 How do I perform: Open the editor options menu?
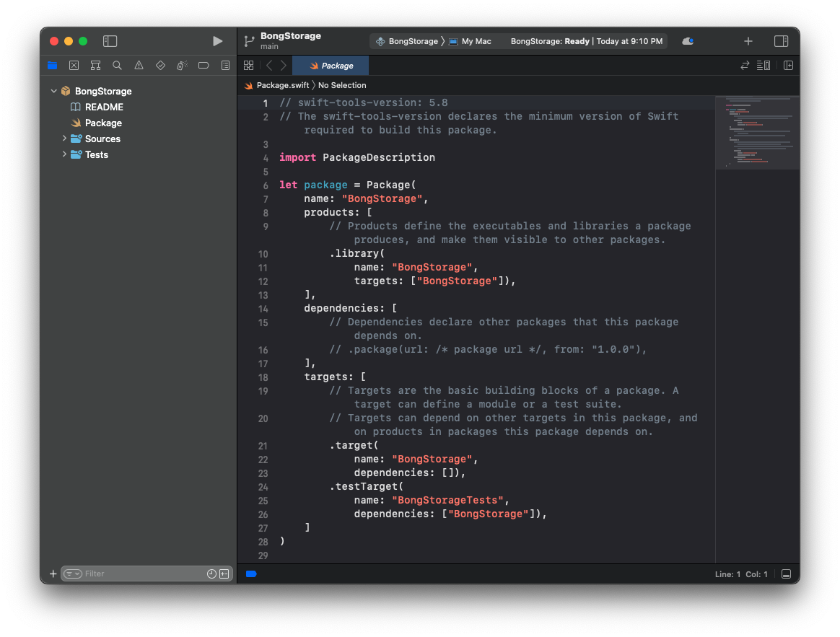tap(764, 66)
